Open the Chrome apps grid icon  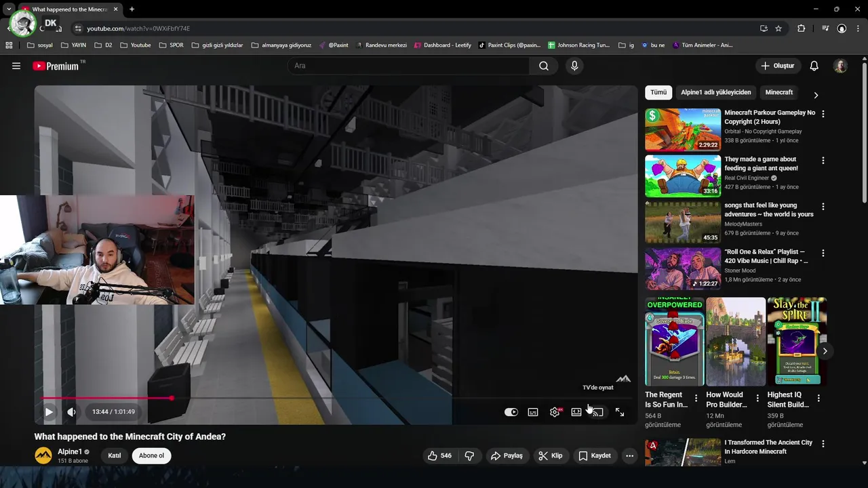(x=9, y=45)
